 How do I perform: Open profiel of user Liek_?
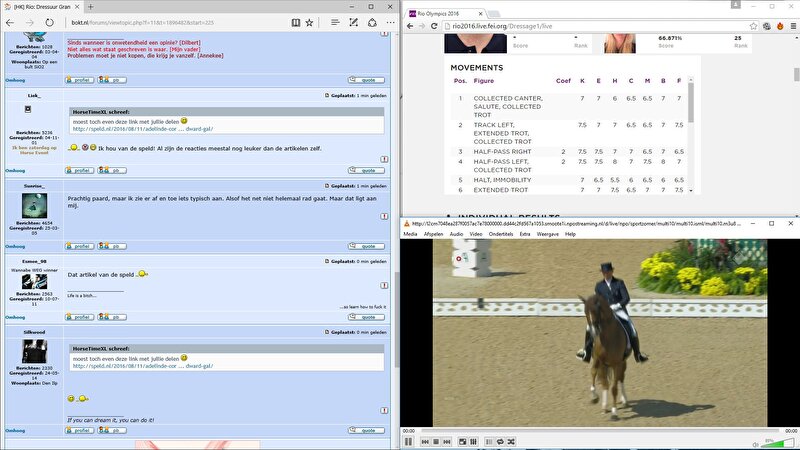click(80, 170)
